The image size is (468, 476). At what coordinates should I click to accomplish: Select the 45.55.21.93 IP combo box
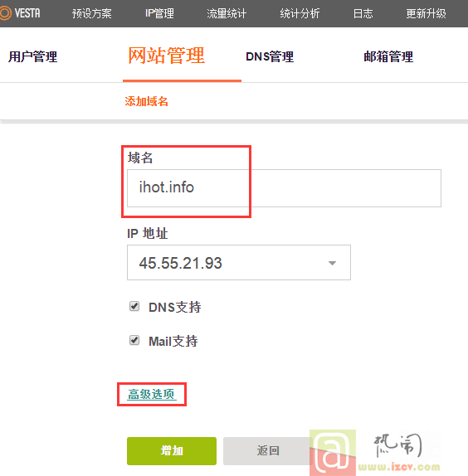coord(239,263)
